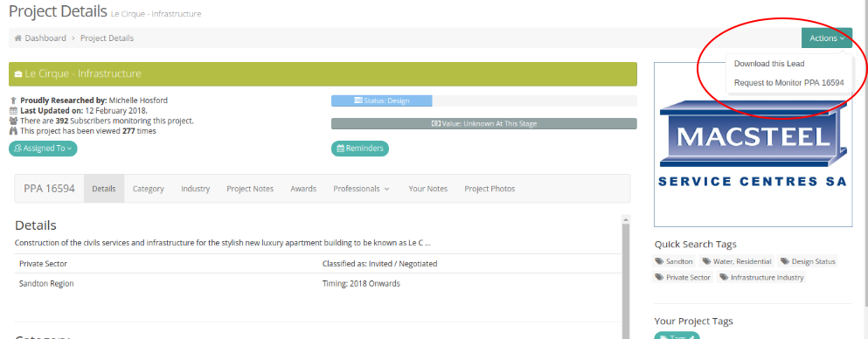Click the icon beside Proudly Researched by
The height and width of the screenshot is (339, 868).
[13, 100]
